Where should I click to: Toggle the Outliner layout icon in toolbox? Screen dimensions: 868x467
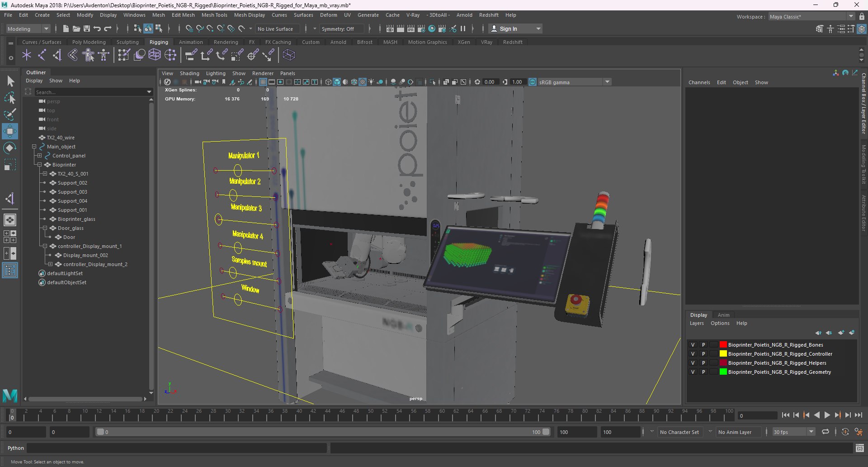(10, 270)
